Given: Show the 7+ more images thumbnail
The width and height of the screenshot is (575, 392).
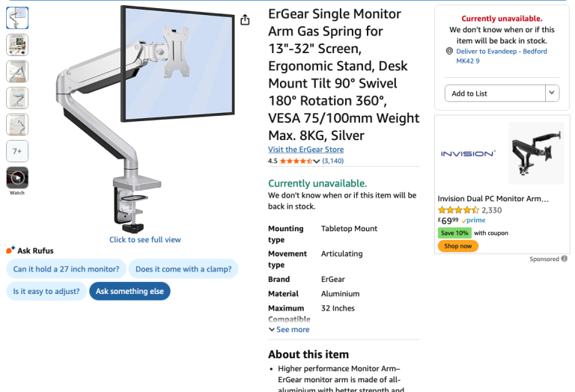Looking at the screenshot, I should coord(17,151).
